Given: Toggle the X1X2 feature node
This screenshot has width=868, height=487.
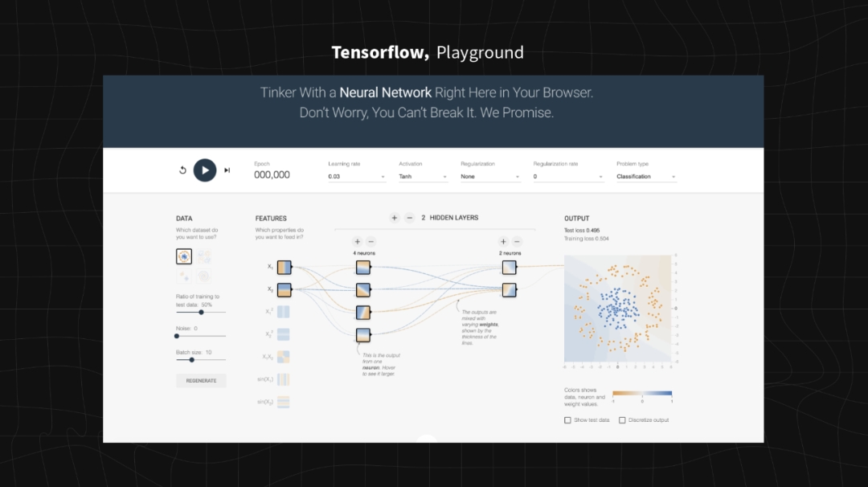Looking at the screenshot, I should (x=284, y=357).
